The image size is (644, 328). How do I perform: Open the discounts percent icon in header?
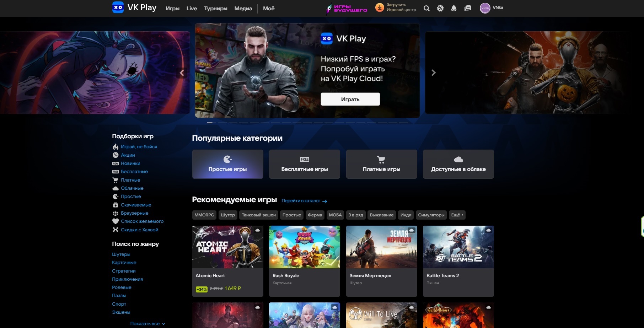[440, 8]
